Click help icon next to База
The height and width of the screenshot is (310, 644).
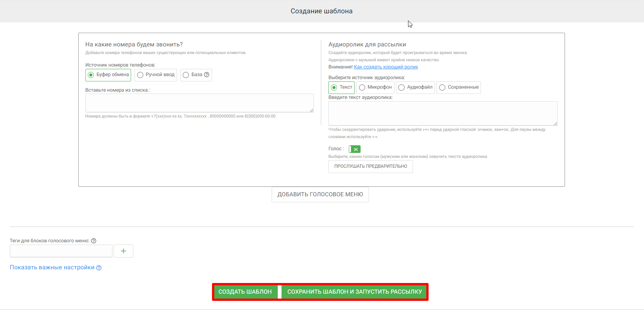(207, 75)
